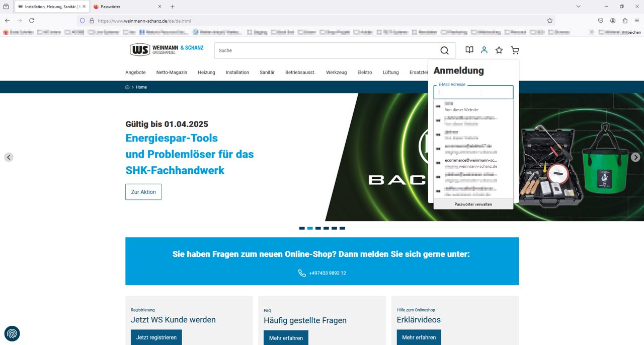Open the shopping cart icon
The height and width of the screenshot is (345, 644).
point(515,50)
